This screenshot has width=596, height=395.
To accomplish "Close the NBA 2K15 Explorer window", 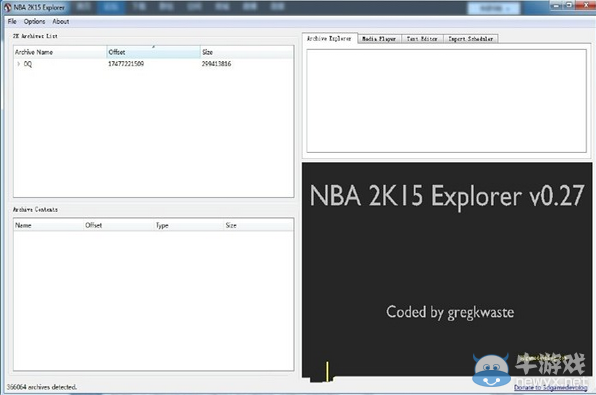I will 585,5.
